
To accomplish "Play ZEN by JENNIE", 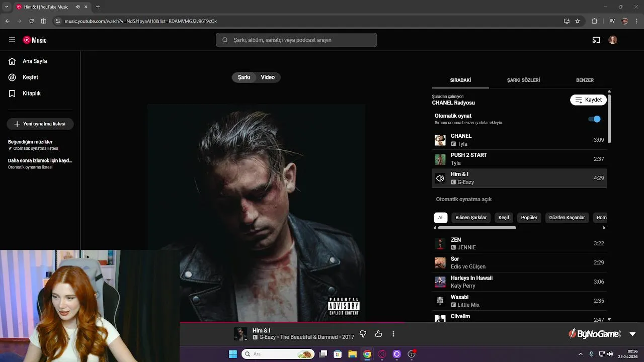I will click(x=519, y=244).
